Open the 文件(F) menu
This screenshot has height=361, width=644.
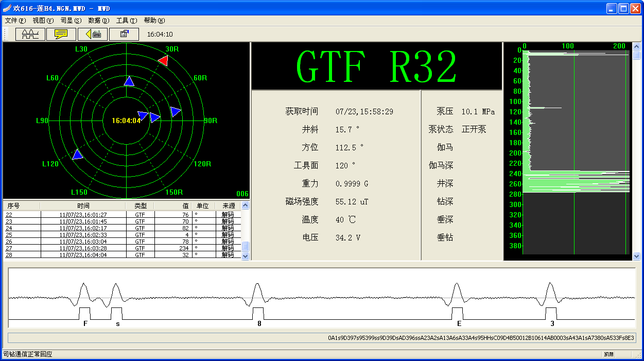click(x=15, y=21)
